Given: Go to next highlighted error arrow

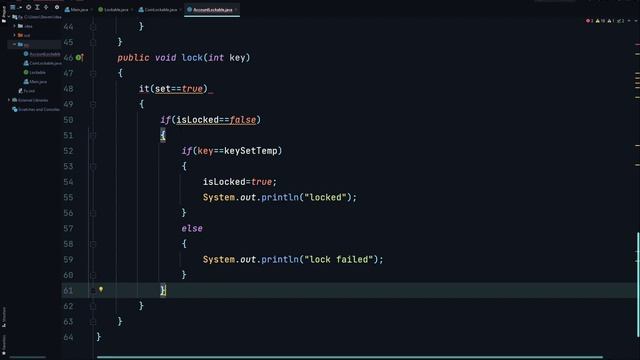Looking at the screenshot, I should tap(636, 20).
